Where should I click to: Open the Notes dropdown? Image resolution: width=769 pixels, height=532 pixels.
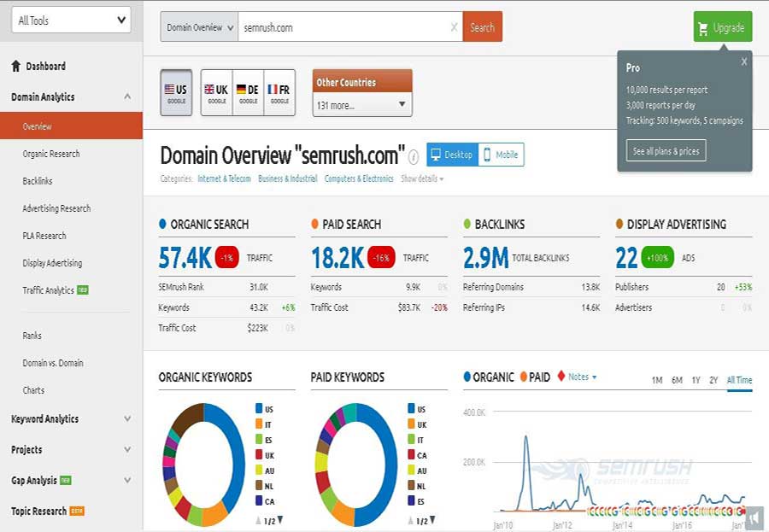(x=583, y=377)
